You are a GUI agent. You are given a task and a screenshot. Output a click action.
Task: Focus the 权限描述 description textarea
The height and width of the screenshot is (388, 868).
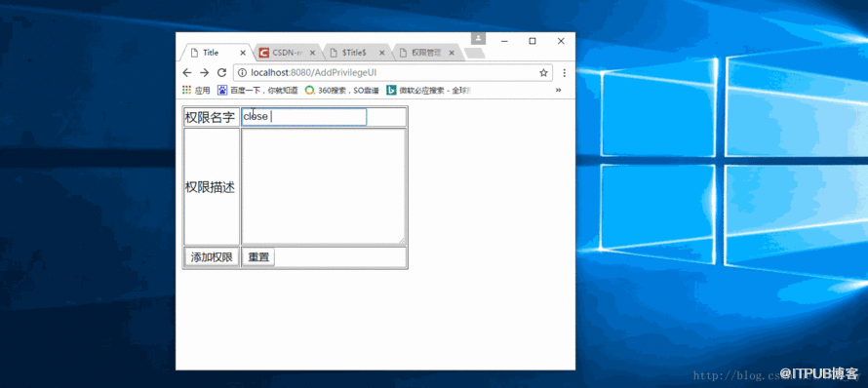[324, 186]
